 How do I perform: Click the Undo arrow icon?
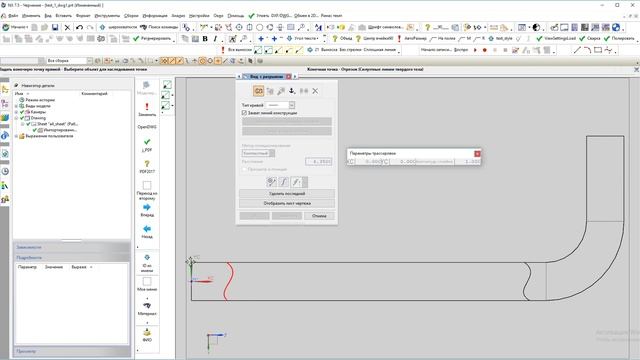79,27
